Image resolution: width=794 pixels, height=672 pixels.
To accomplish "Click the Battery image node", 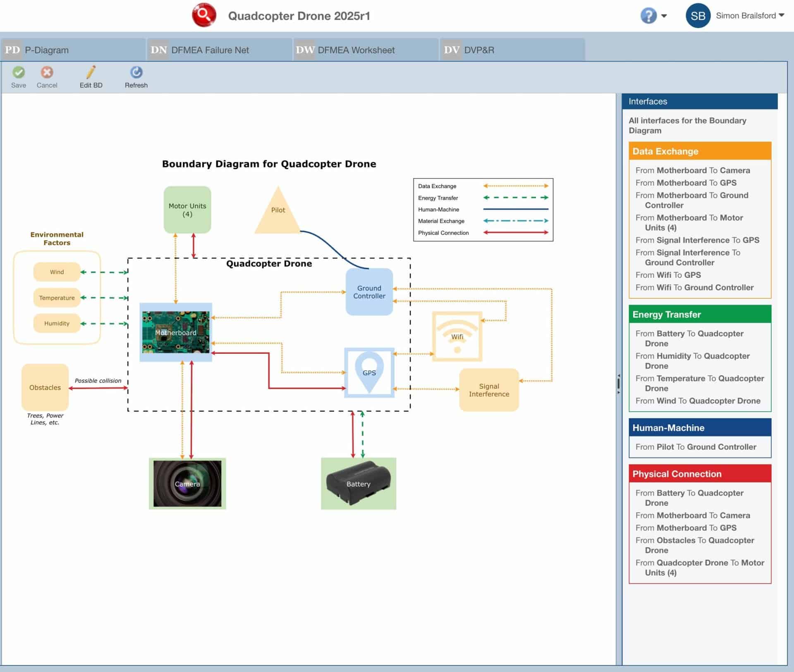I will (358, 484).
